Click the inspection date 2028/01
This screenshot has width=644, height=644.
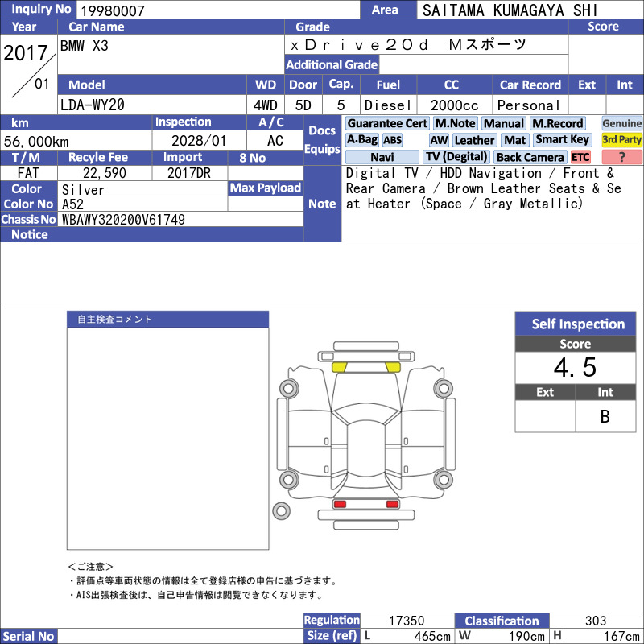[x=199, y=141]
